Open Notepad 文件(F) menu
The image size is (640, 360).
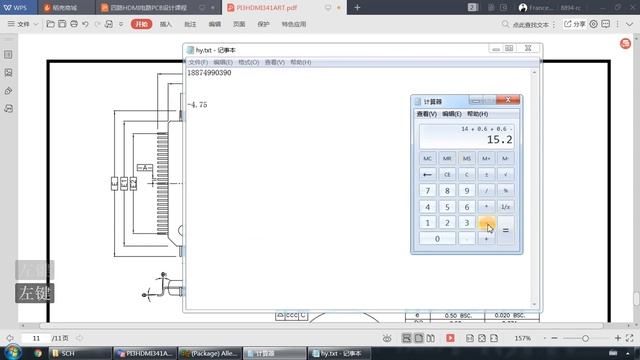pyautogui.click(x=198, y=62)
